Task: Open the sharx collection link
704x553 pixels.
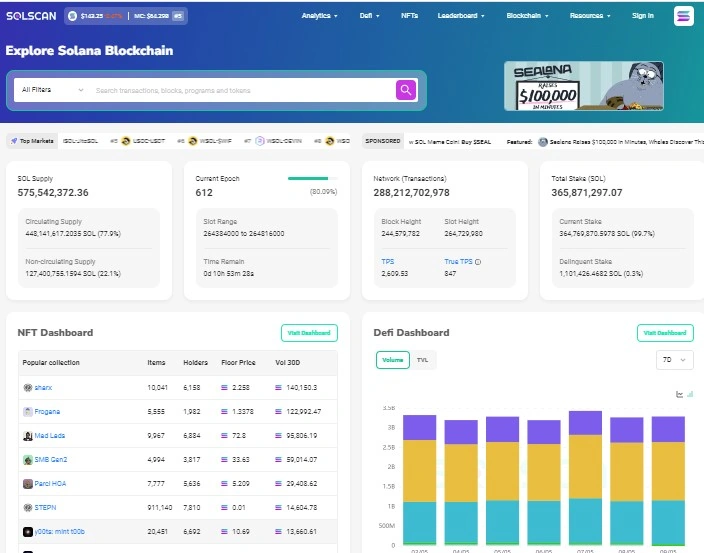Action: click(43, 387)
